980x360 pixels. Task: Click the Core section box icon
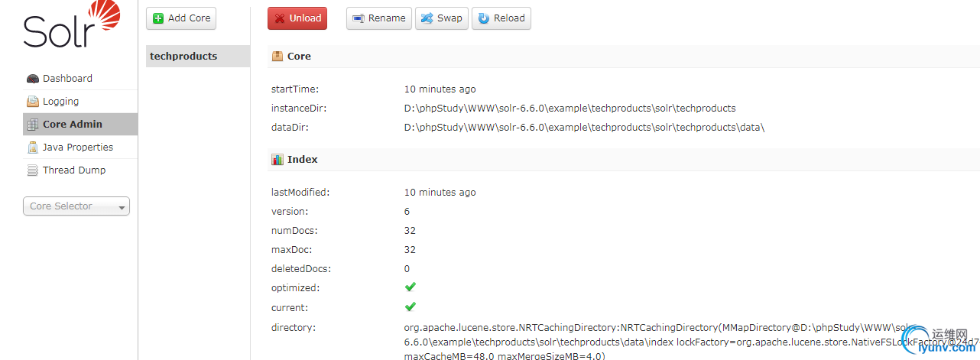[277, 57]
